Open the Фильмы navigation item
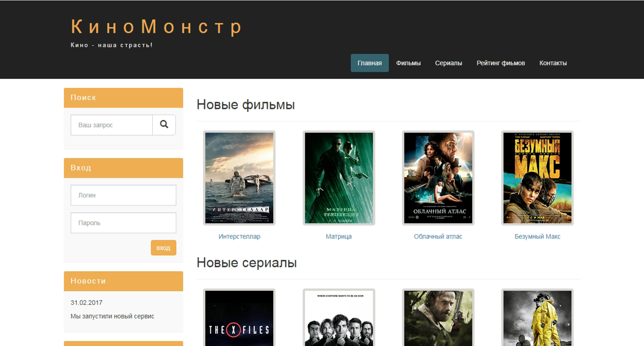This screenshot has width=644, height=346. tap(408, 63)
